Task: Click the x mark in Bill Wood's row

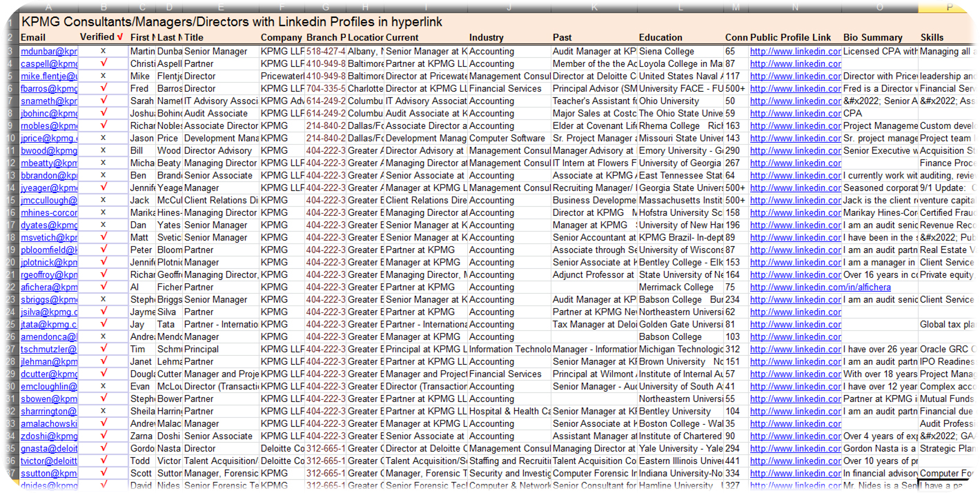Action: (104, 150)
